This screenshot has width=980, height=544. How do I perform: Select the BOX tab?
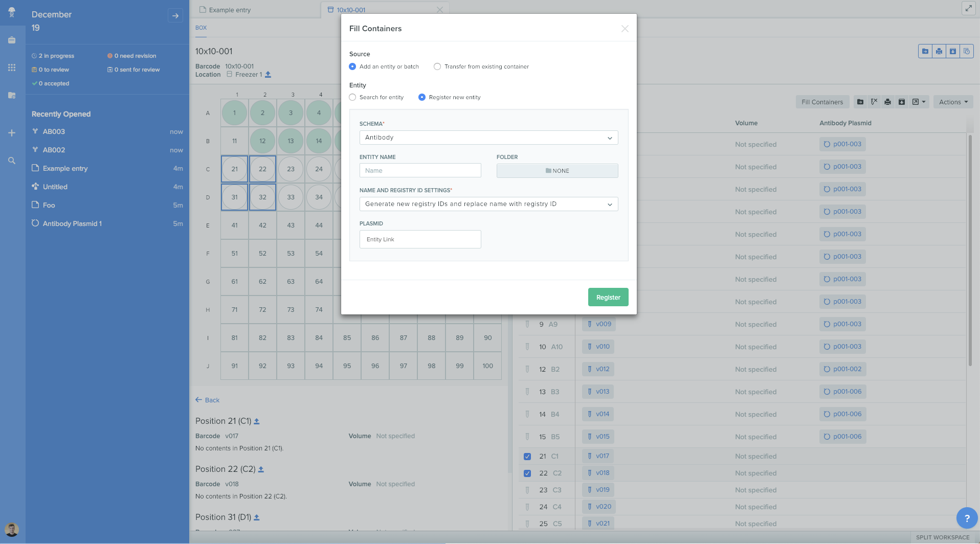[201, 28]
